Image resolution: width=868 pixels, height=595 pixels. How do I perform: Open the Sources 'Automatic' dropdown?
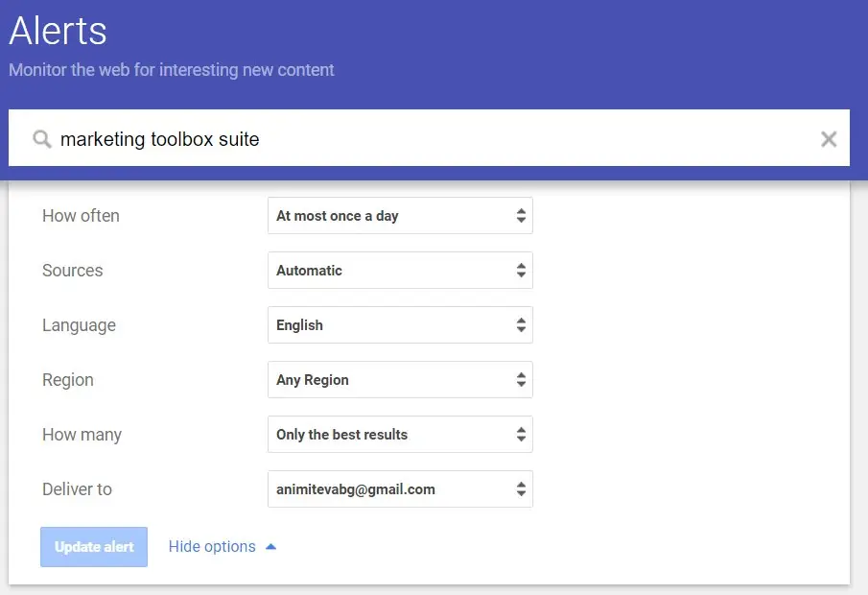coord(400,271)
